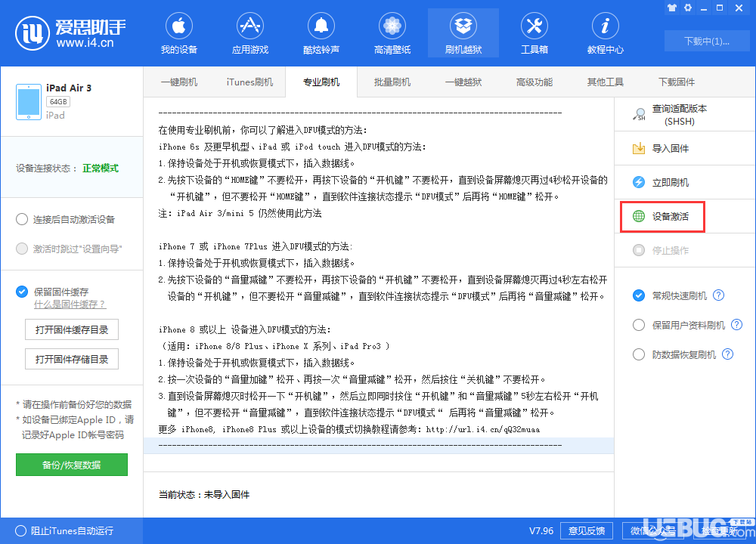The height and width of the screenshot is (544, 756).
Task: Click 设备激活 globe icon
Action: pos(638,216)
